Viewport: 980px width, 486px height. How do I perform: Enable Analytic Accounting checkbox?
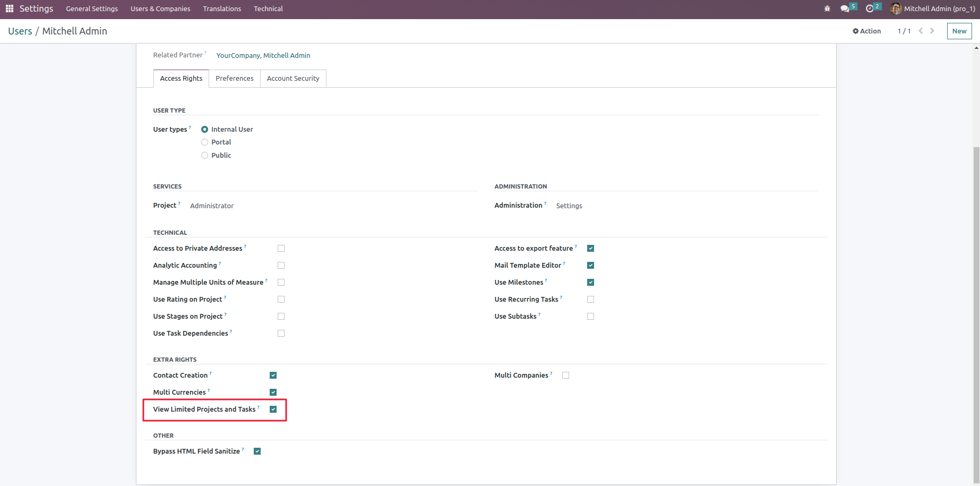click(281, 265)
